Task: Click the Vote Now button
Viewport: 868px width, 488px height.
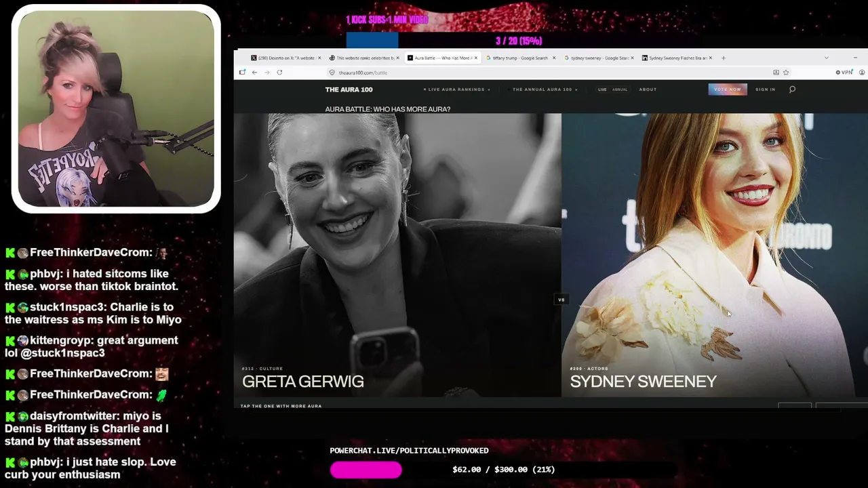Action: tap(728, 89)
